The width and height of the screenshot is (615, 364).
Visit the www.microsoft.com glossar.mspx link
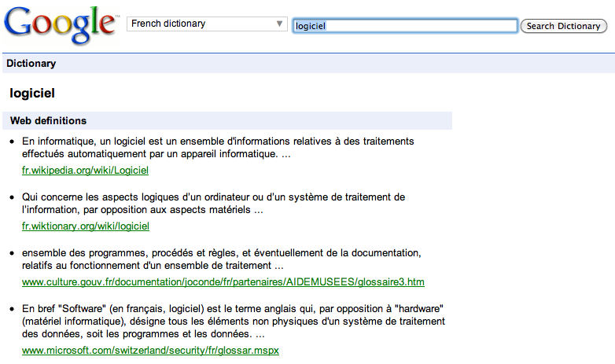pos(150,351)
